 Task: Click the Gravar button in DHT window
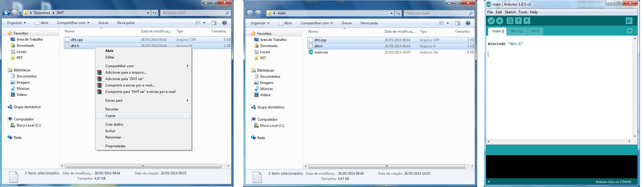(x=103, y=23)
